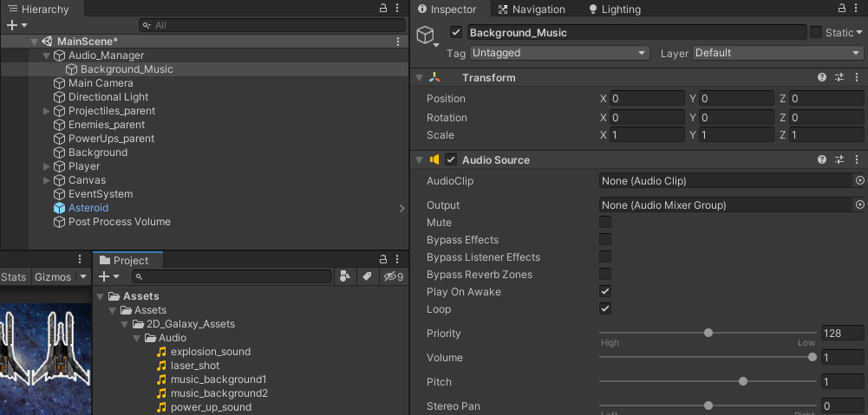Open Transform help reference icon
The width and height of the screenshot is (868, 415).
click(x=822, y=77)
